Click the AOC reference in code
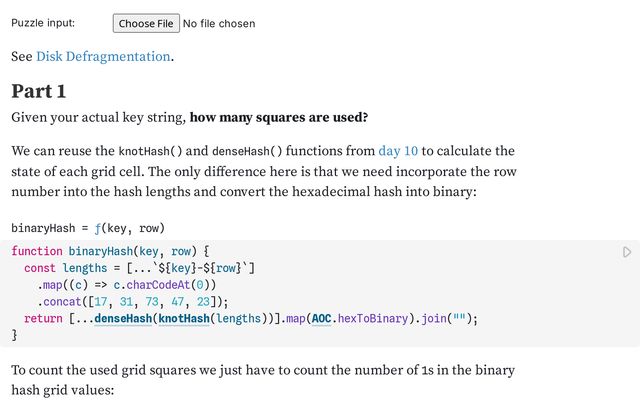This screenshot has height=400, width=640. point(321,319)
